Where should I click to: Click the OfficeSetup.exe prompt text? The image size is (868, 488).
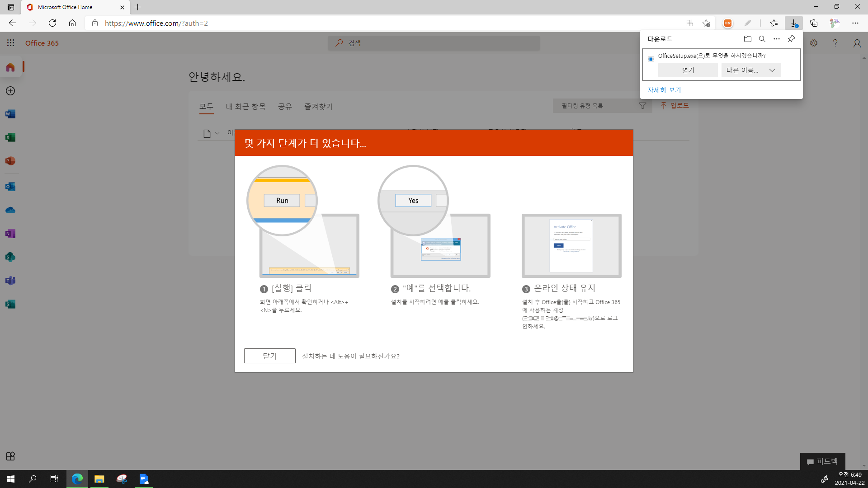click(x=712, y=56)
